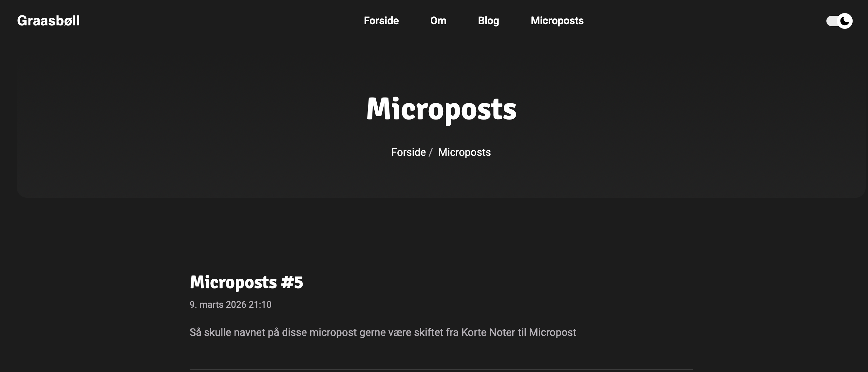Click the Forside breadcrumb link
868x372 pixels.
pyautogui.click(x=408, y=152)
